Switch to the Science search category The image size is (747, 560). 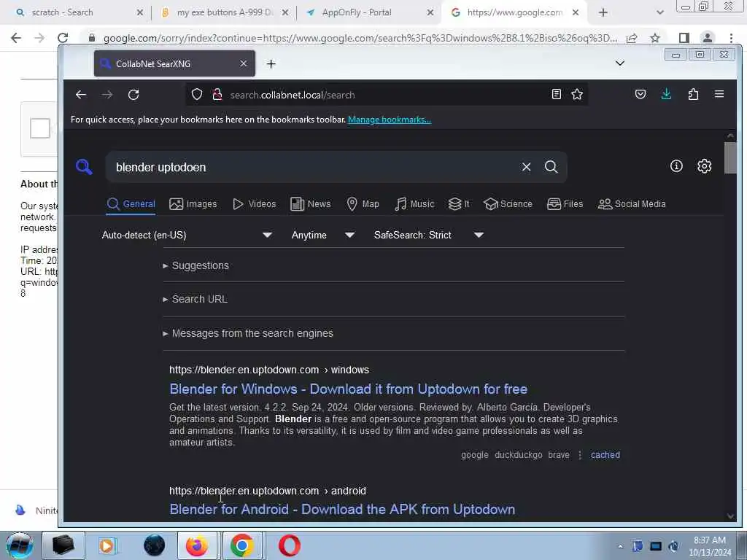click(x=508, y=204)
